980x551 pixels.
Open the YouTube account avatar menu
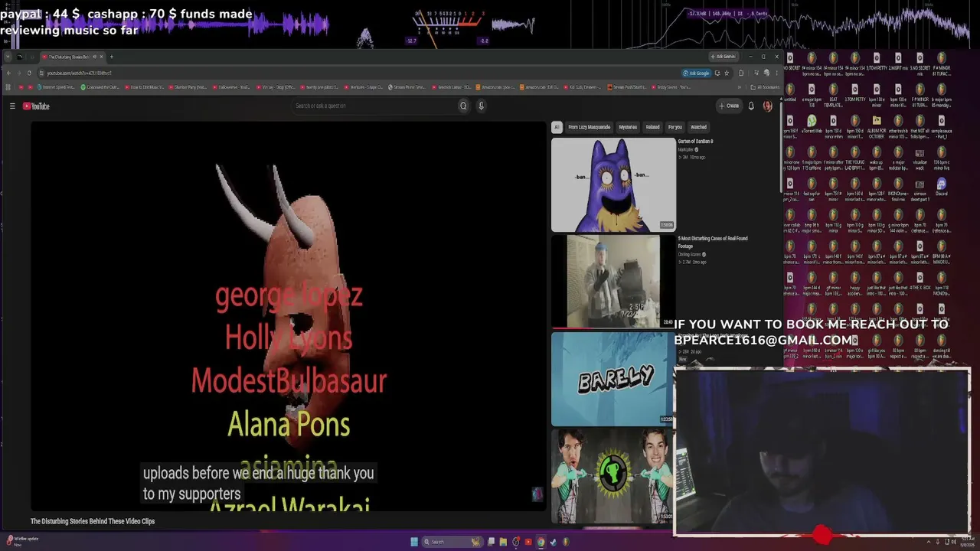(x=767, y=106)
